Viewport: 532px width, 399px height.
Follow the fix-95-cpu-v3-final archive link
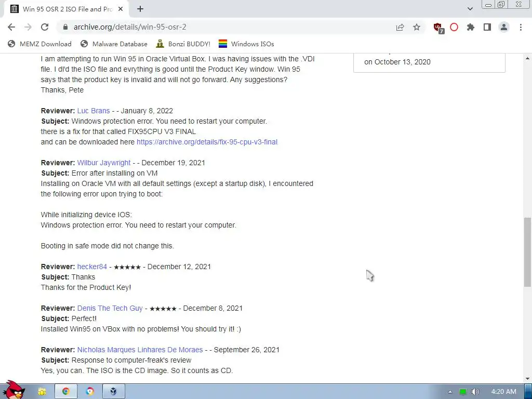click(207, 142)
